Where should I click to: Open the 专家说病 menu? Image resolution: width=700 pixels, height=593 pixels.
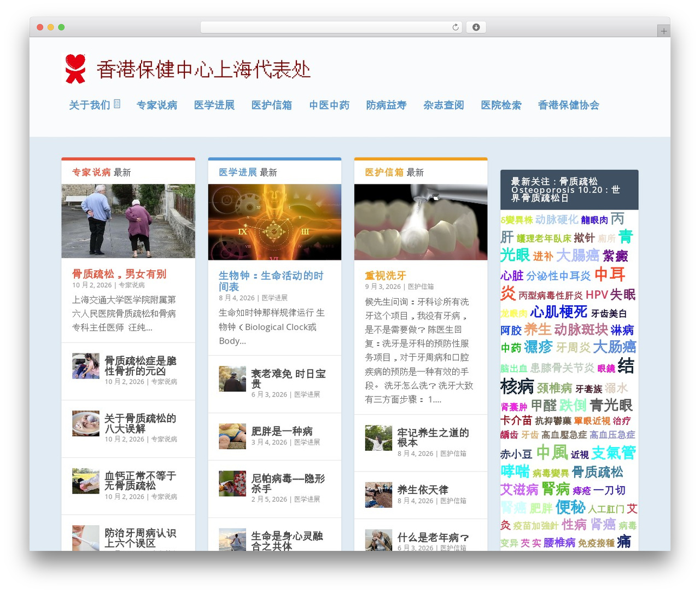point(157,105)
